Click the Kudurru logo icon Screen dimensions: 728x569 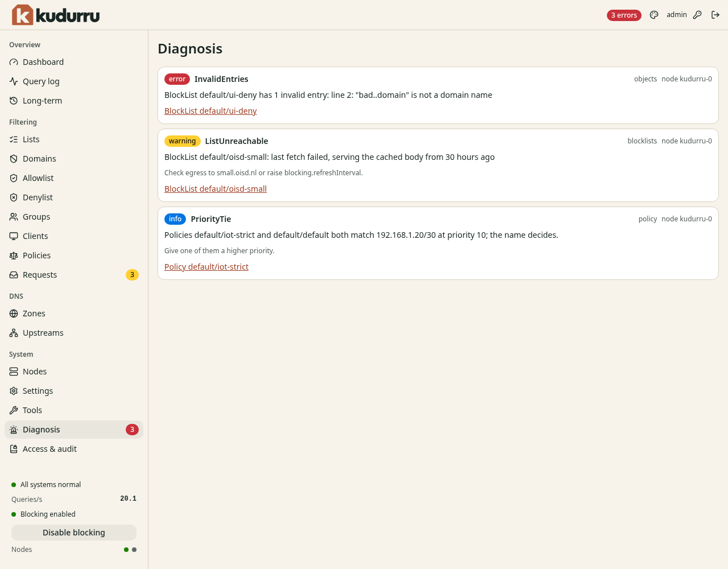pos(23,15)
